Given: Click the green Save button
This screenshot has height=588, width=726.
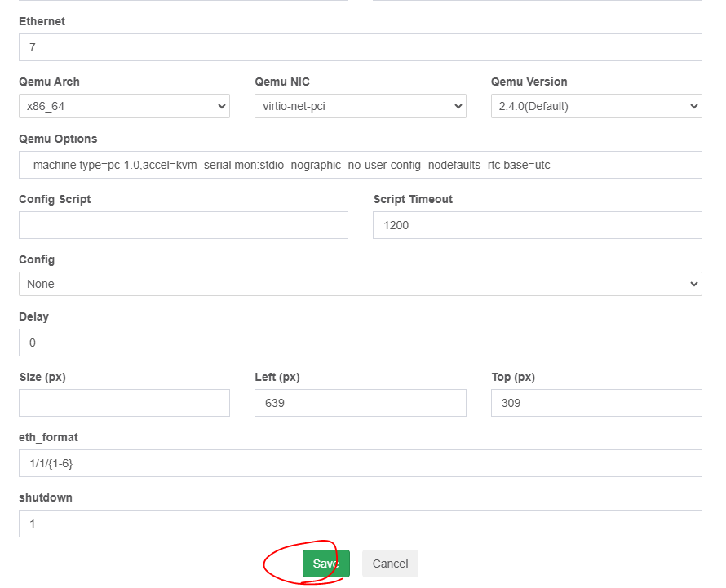Looking at the screenshot, I should pos(326,564).
